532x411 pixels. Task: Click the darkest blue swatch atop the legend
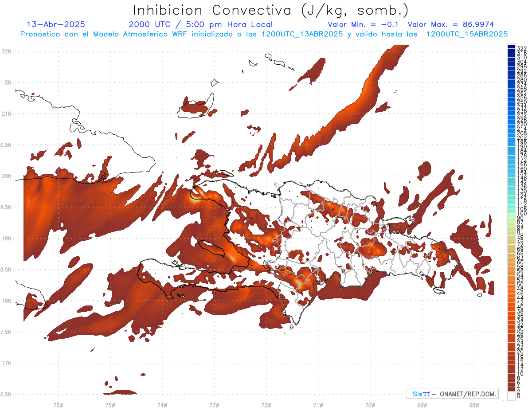[x=511, y=47]
